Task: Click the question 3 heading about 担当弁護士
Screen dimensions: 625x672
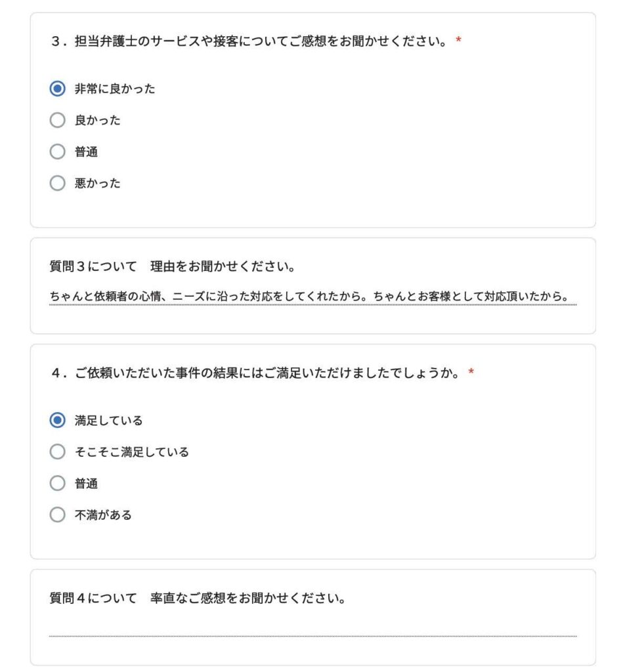Action: pos(249,41)
